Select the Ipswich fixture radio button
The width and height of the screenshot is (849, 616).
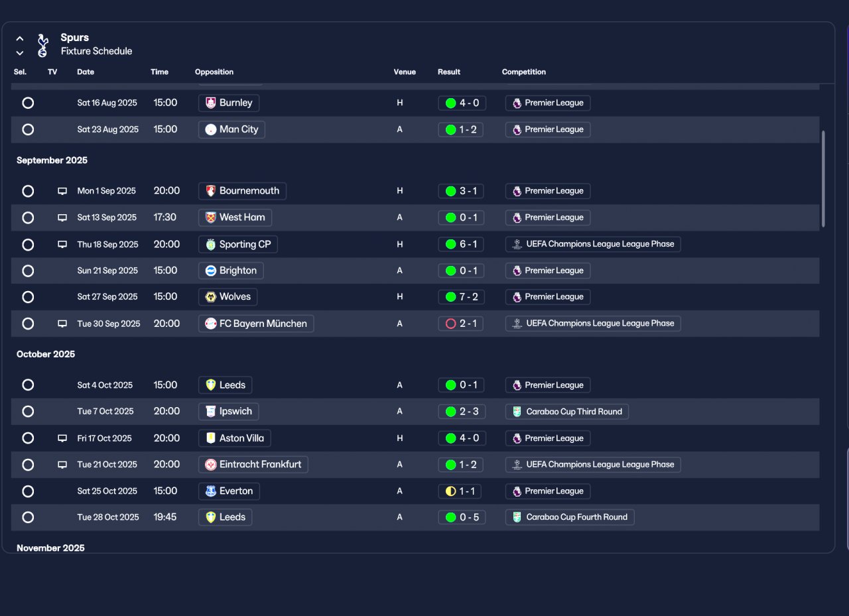(x=28, y=412)
